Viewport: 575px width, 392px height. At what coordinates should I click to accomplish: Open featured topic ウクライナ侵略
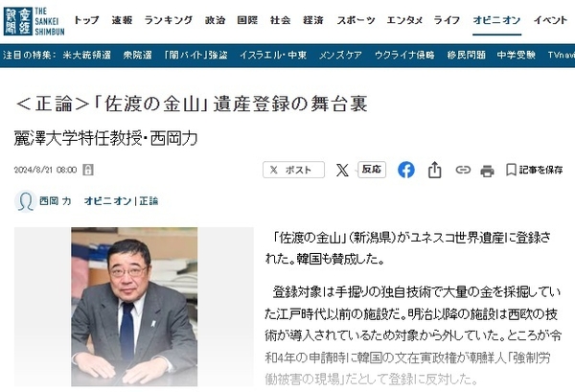tap(404, 56)
